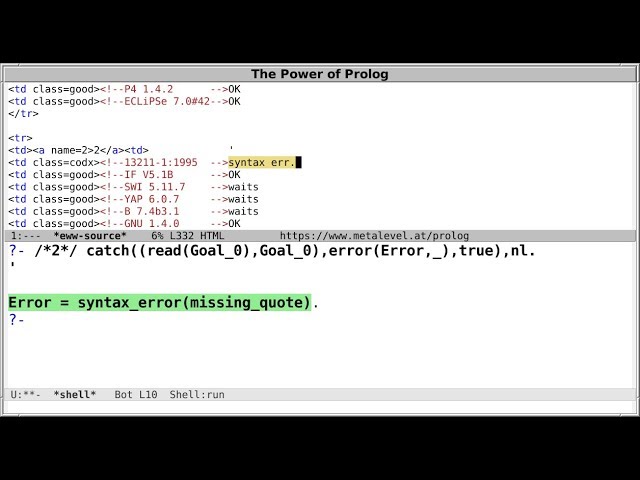
Task: Click 'waits' after B 7.4b3.1
Action: tap(243, 211)
